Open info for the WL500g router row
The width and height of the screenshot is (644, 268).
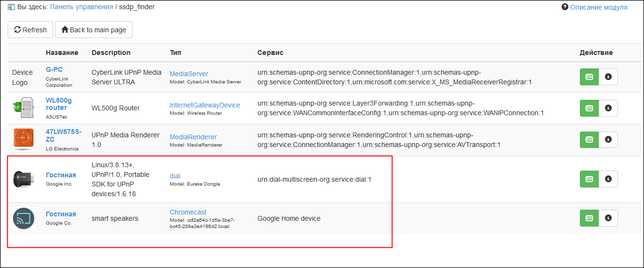[608, 108]
